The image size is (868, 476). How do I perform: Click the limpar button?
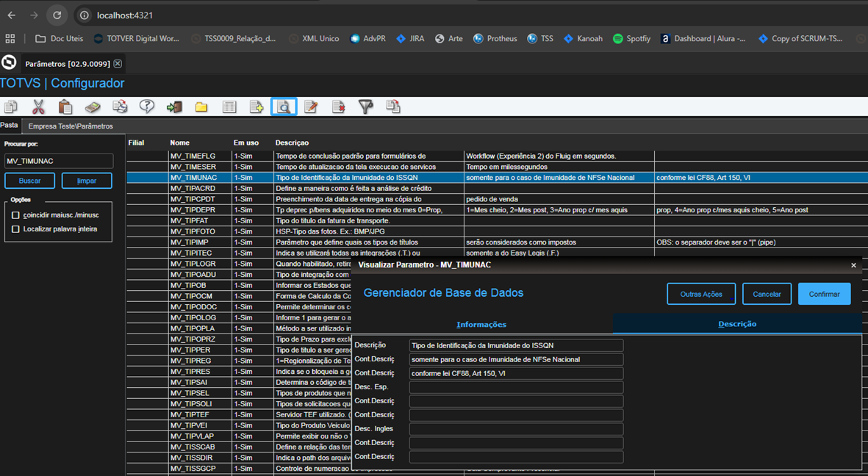click(87, 181)
